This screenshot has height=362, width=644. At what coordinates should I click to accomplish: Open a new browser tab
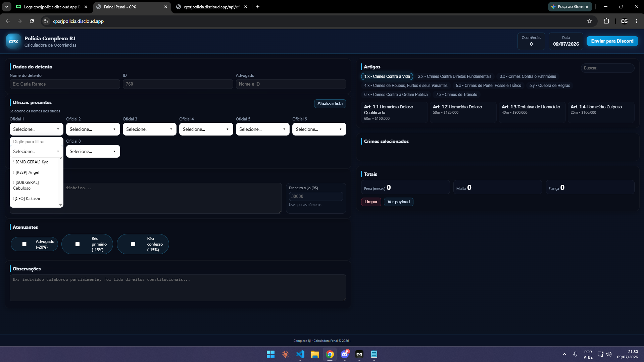pos(258,7)
